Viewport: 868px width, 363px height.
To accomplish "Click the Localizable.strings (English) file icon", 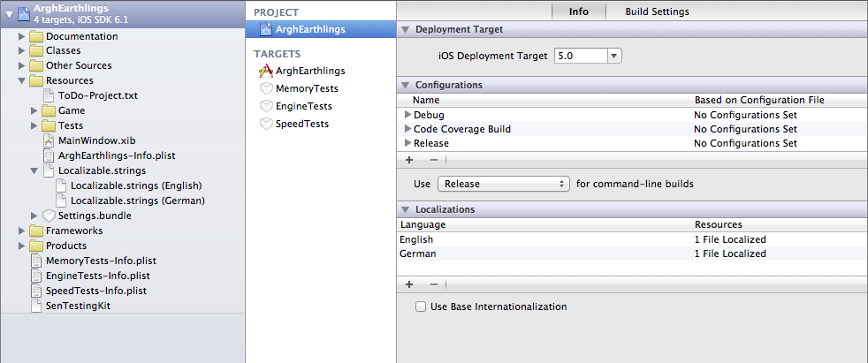I will [61, 185].
